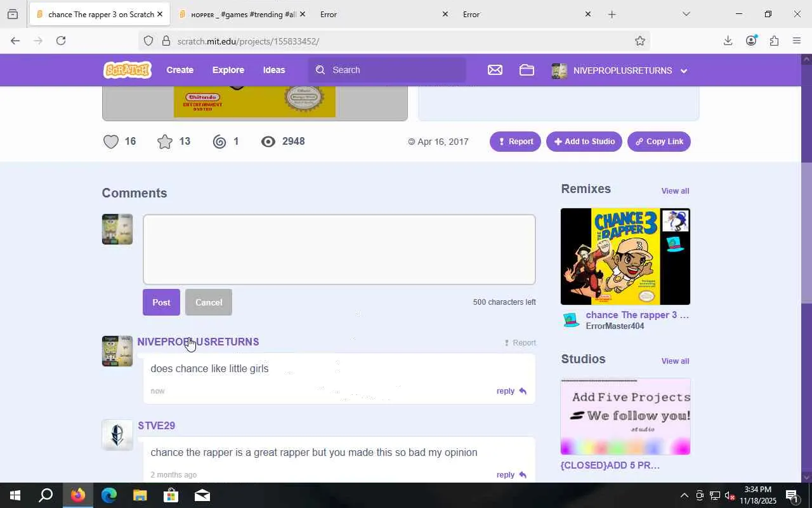Screen dimensions: 812x508
Task: Post the comment
Action: [161, 302]
